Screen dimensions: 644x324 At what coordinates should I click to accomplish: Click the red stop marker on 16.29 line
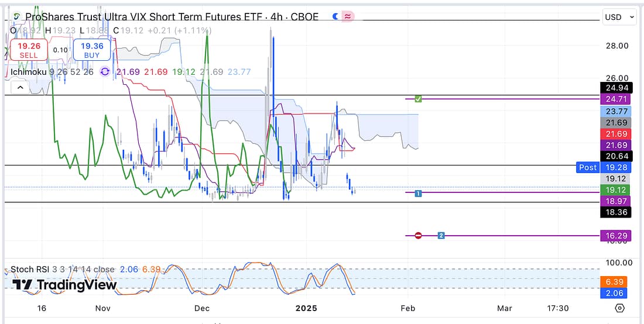coord(418,235)
